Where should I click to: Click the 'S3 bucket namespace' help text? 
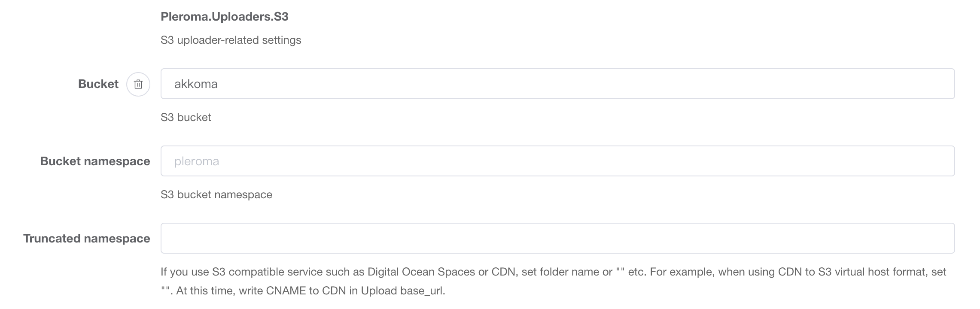(216, 195)
